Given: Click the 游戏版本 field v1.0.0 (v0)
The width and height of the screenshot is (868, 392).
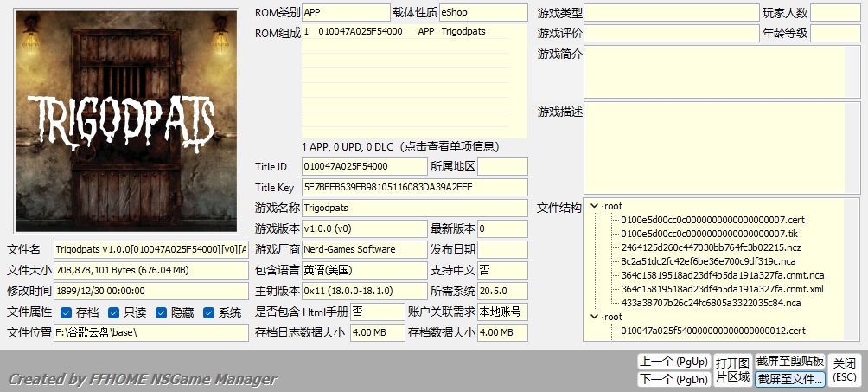Looking at the screenshot, I should click(x=364, y=228).
